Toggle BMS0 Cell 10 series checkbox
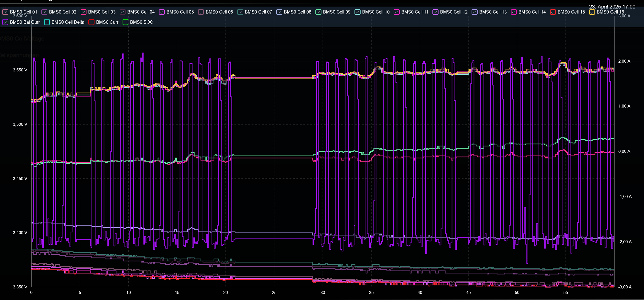This screenshot has height=300, width=644. pyautogui.click(x=358, y=12)
